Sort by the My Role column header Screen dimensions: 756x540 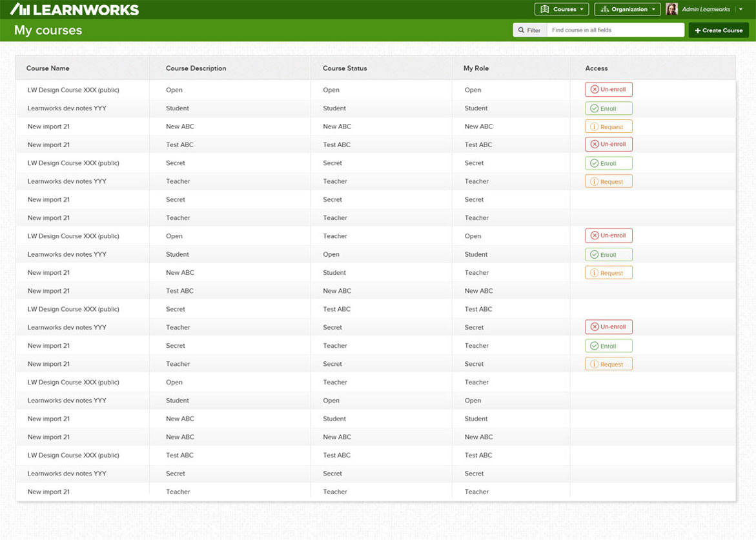tap(476, 68)
